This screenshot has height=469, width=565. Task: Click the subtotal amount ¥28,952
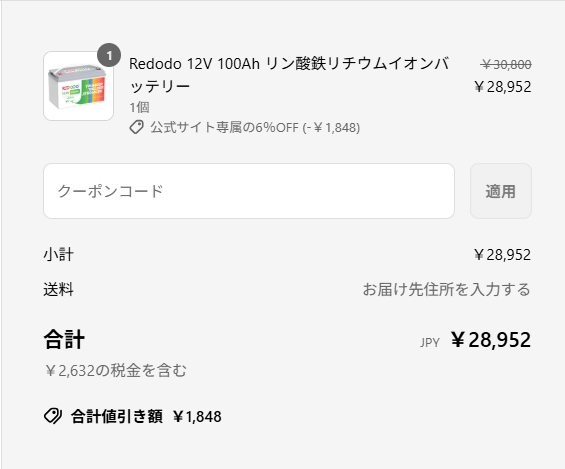coord(503,255)
